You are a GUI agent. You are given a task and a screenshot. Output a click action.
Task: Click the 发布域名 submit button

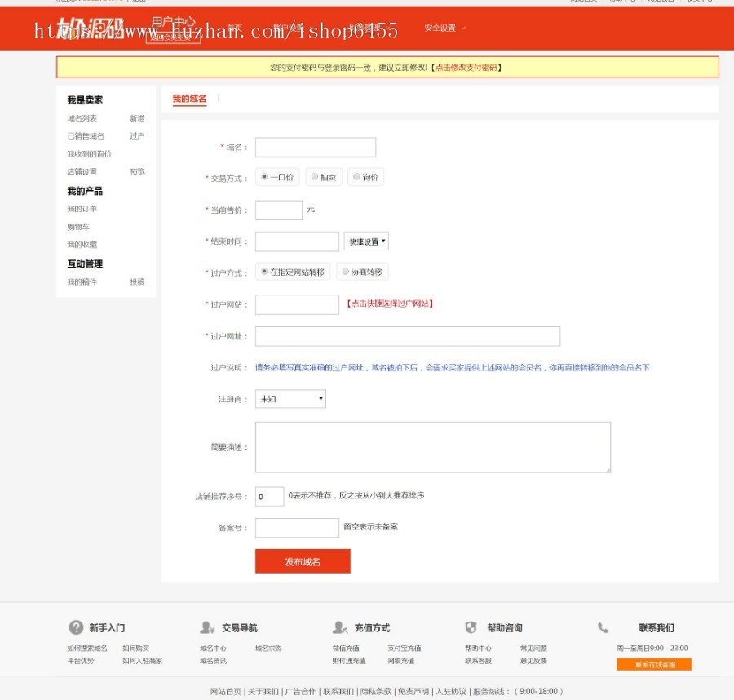tap(303, 561)
